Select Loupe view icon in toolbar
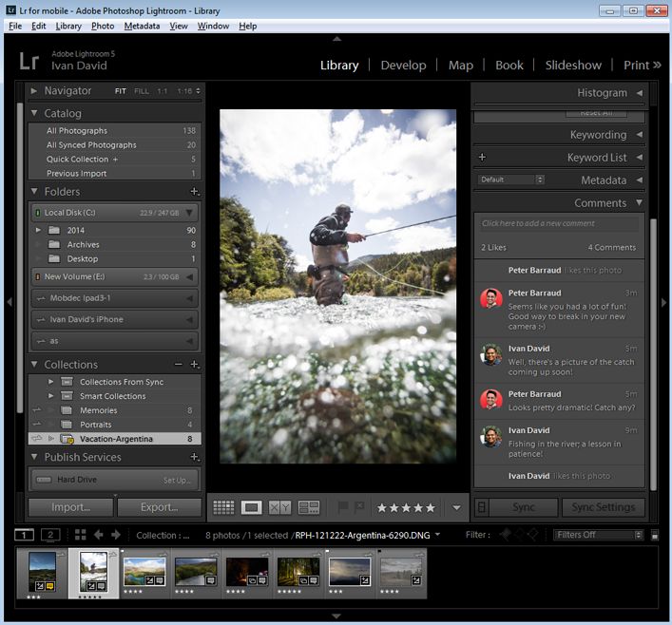The image size is (672, 625). click(x=251, y=507)
